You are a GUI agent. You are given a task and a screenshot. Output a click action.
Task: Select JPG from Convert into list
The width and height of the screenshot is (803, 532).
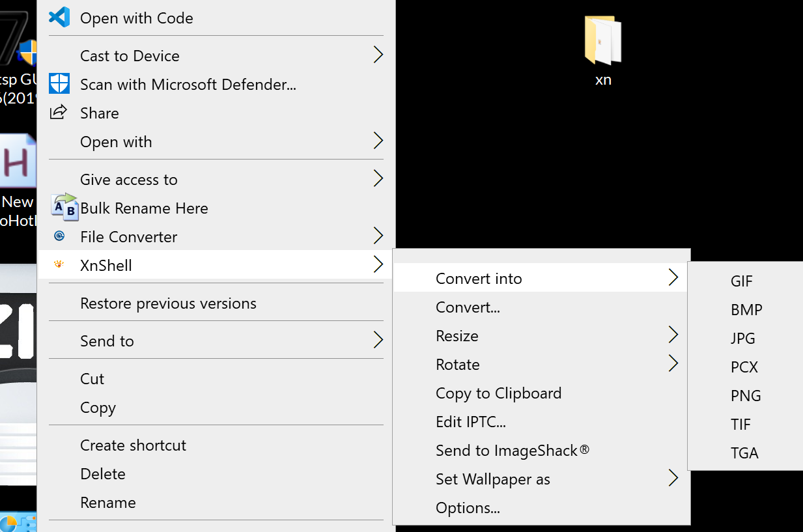tap(743, 338)
